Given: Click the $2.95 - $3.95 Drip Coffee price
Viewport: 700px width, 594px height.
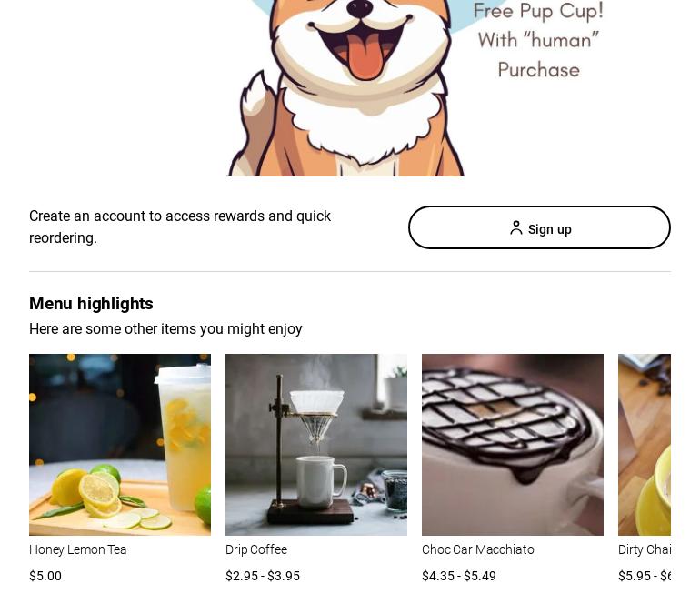Looking at the screenshot, I should [x=263, y=576].
